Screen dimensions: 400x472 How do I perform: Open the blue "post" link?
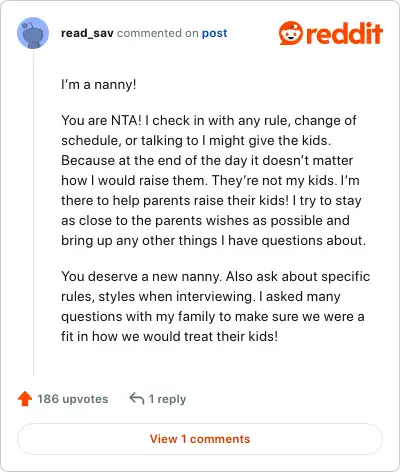coord(215,33)
